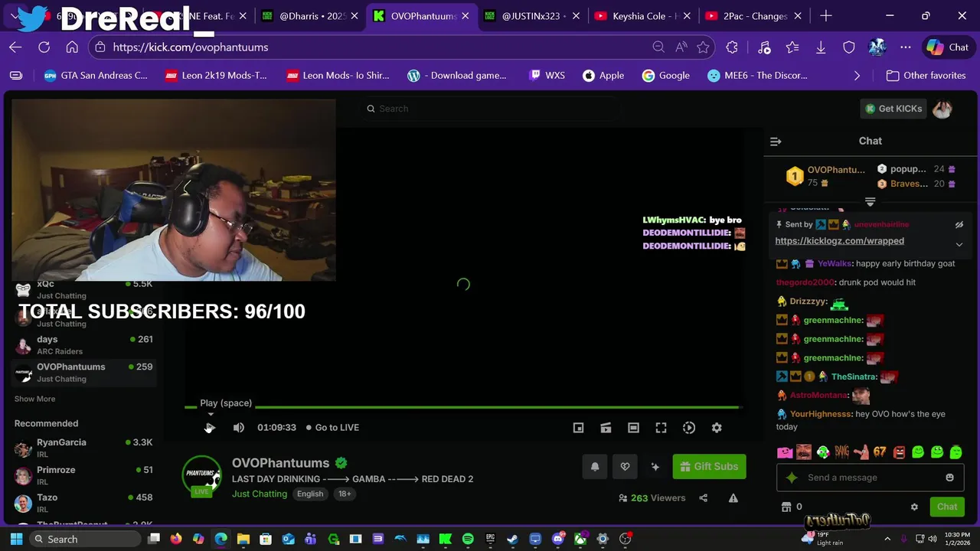The height and width of the screenshot is (551, 980).
Task: Open the chat settings gear icon
Action: coord(913,507)
